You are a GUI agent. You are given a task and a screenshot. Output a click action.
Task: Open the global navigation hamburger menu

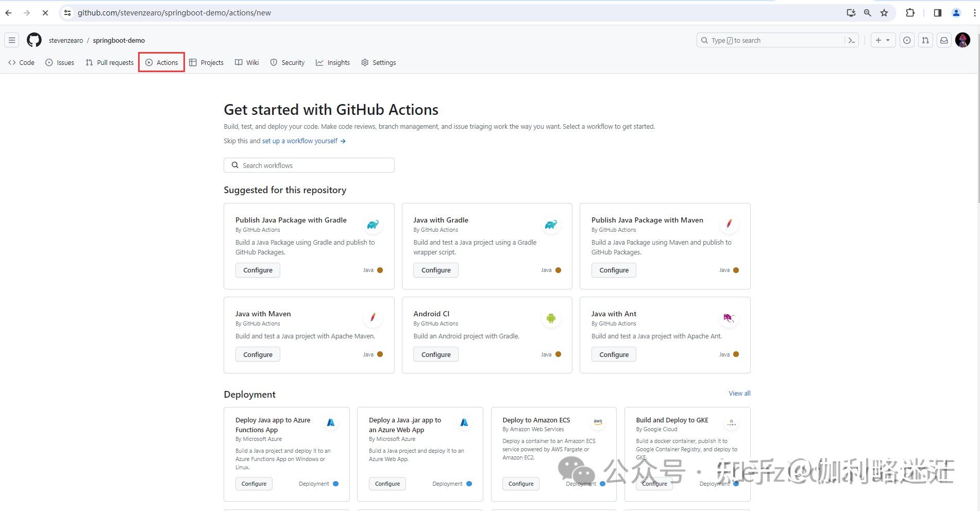pyautogui.click(x=11, y=40)
